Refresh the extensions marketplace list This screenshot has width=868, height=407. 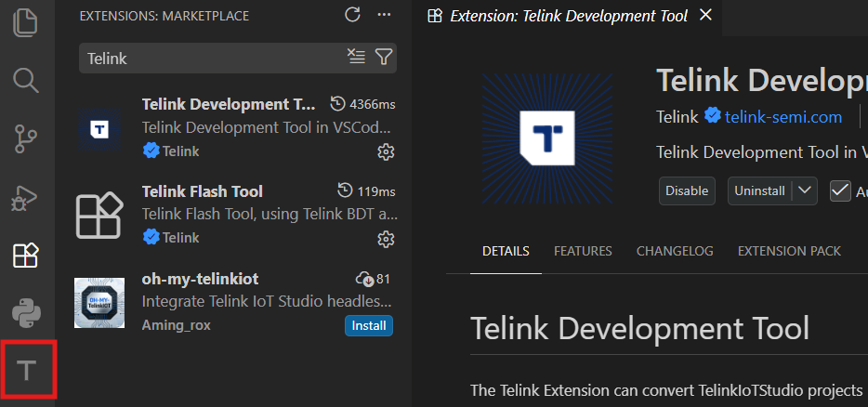(352, 14)
